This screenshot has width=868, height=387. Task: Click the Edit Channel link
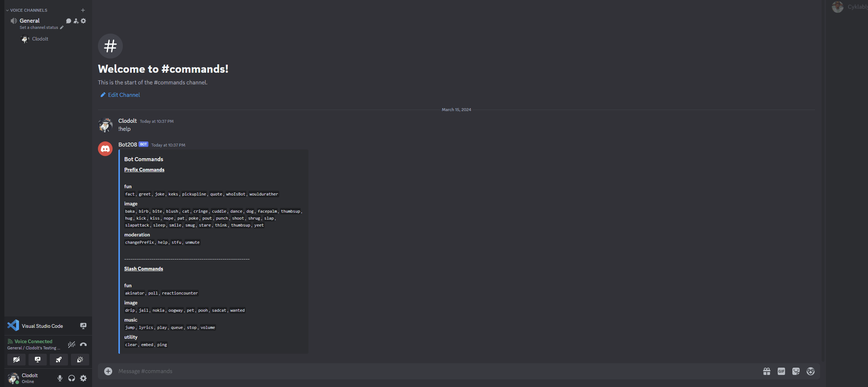(x=124, y=95)
